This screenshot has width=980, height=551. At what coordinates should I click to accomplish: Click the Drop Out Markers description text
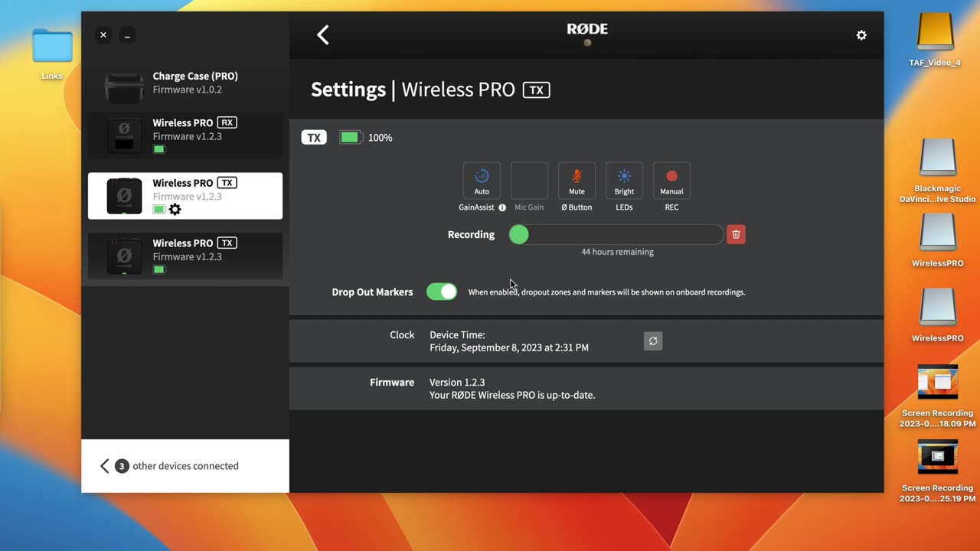coord(606,292)
